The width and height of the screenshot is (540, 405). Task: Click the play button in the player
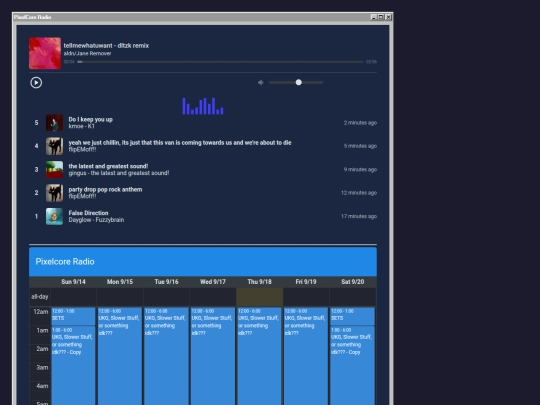36,83
